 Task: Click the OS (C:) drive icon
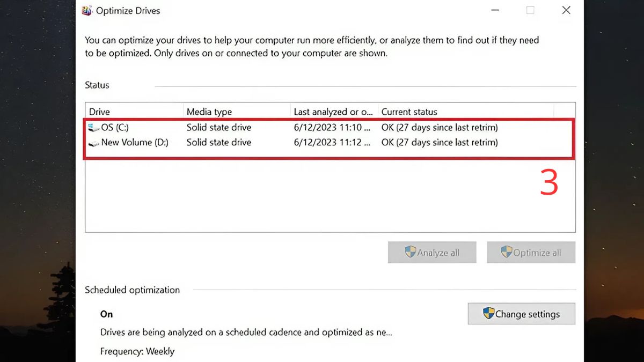point(94,128)
